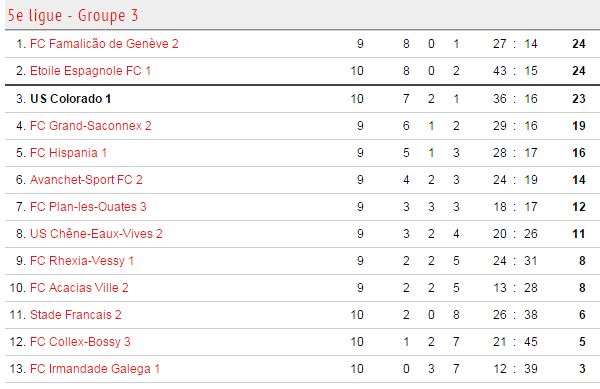Click FC Hispania's 16 points value
Viewport: 600px width, 389px height.
[579, 153]
